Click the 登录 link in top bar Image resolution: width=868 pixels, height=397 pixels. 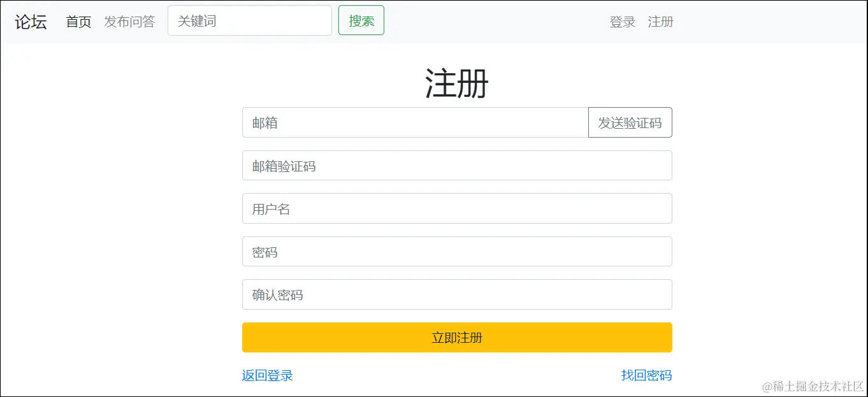click(621, 22)
